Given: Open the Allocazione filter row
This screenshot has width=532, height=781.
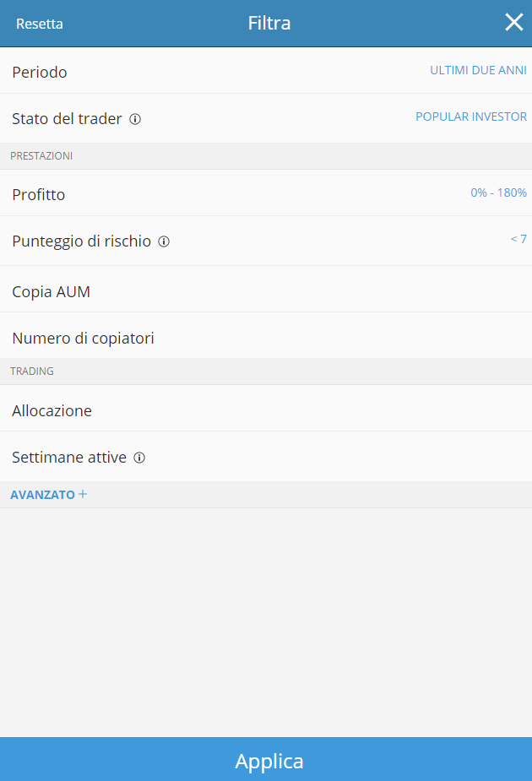Looking at the screenshot, I should click(x=266, y=409).
